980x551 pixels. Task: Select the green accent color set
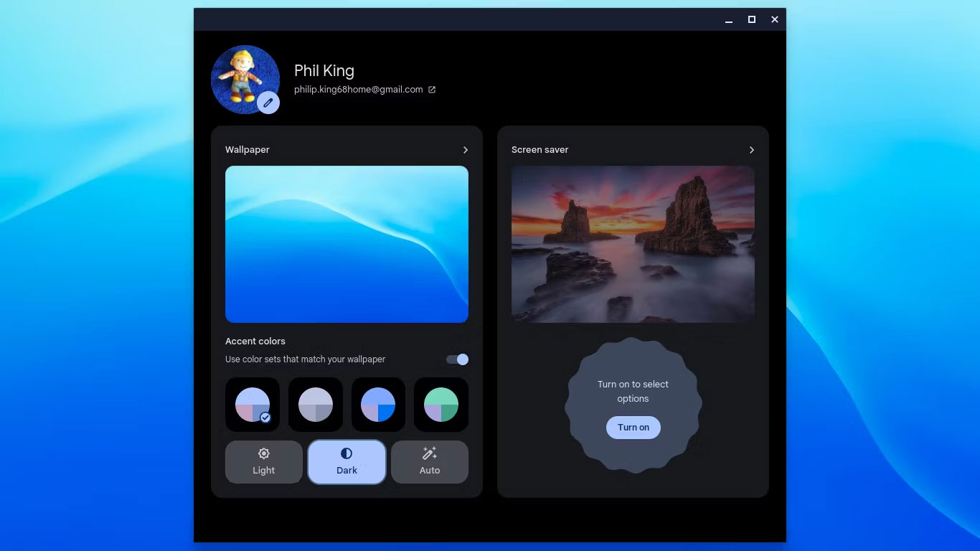click(x=440, y=404)
